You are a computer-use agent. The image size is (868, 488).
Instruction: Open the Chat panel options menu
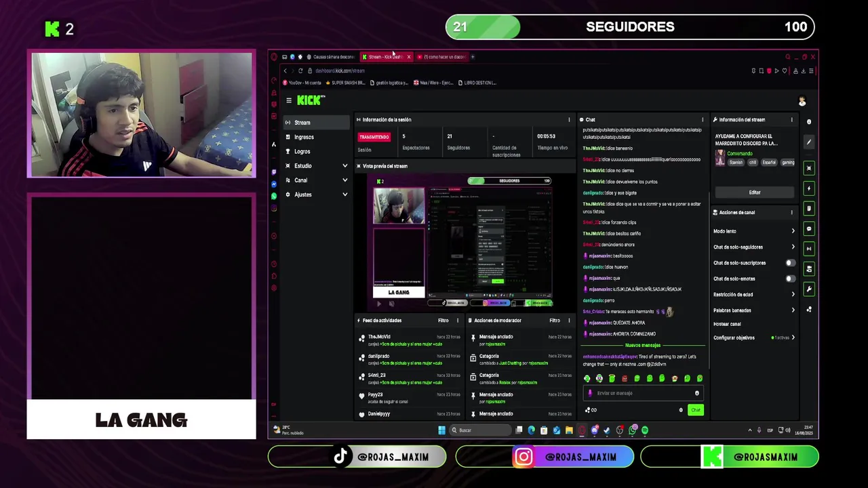point(703,120)
